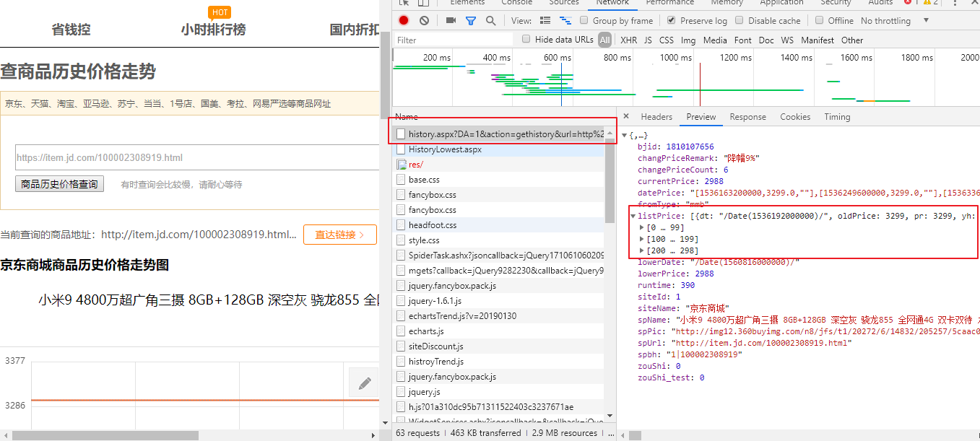The image size is (980, 441).
Task: View the Cookies tab
Action: 795,117
